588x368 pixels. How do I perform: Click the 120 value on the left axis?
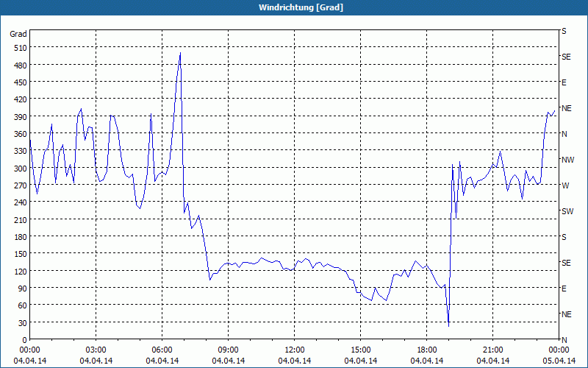coord(21,271)
